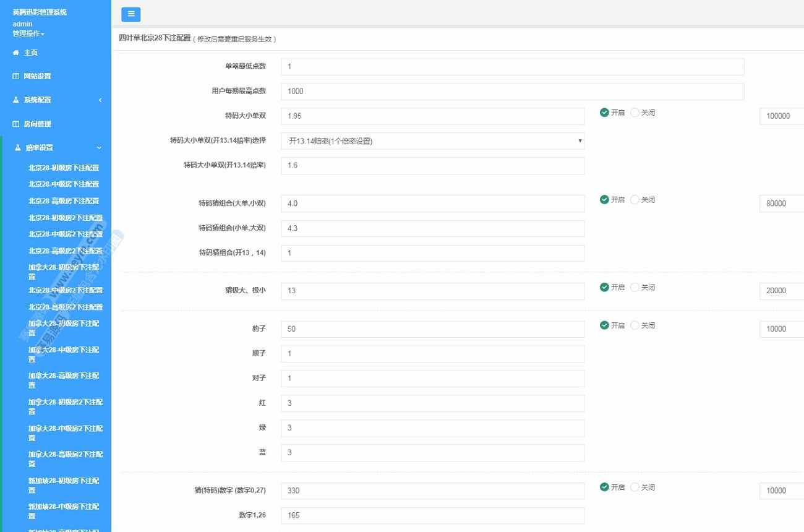
Task: Click the 单笔最低点数 input field
Action: 512,67
